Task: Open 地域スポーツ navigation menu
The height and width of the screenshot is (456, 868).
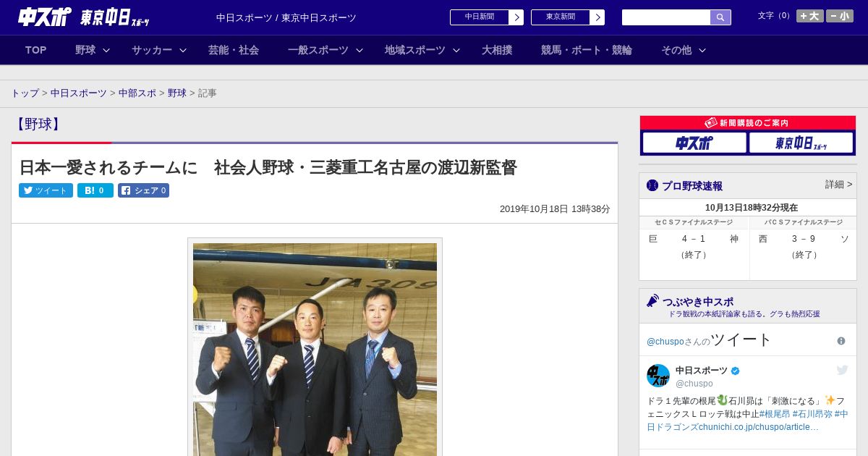Action: click(x=415, y=50)
